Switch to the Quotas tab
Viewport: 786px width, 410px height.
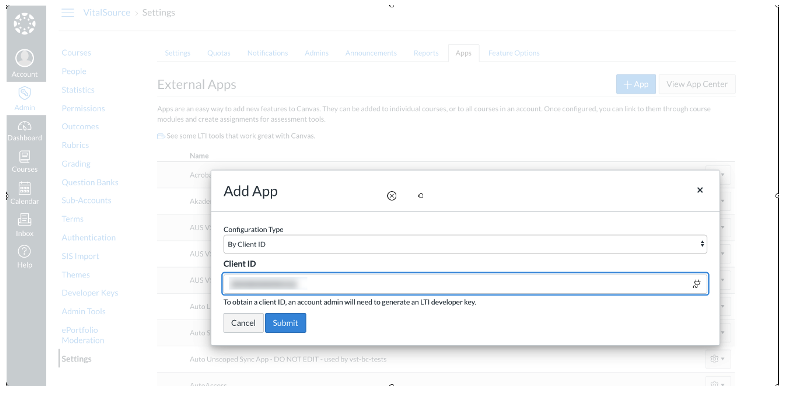pyautogui.click(x=219, y=53)
